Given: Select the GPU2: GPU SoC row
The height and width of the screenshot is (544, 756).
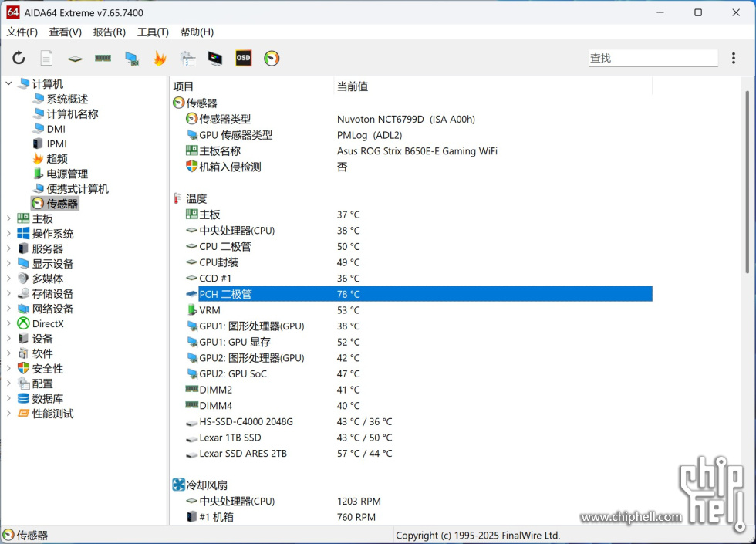Looking at the screenshot, I should pos(418,373).
